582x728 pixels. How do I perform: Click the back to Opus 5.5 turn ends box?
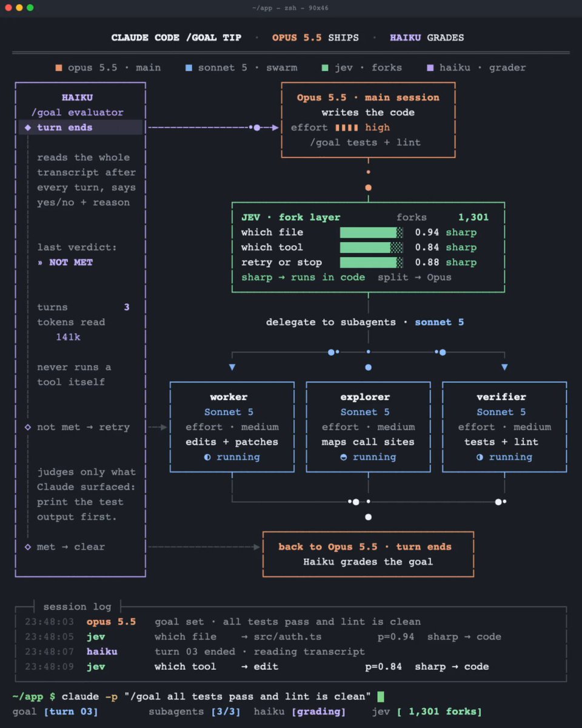(368, 554)
